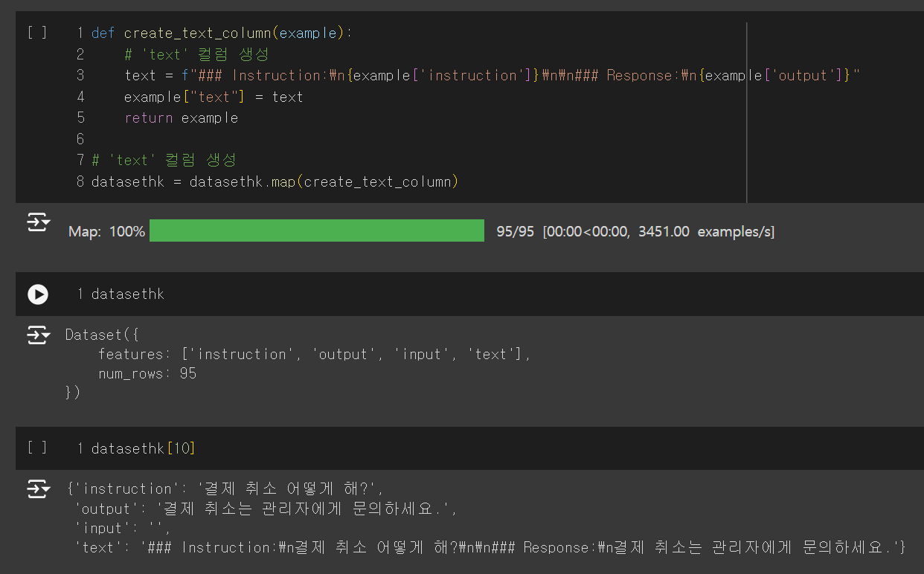This screenshot has width=924, height=574.
Task: Run the datasethk cell with play button
Action: pyautogui.click(x=38, y=294)
